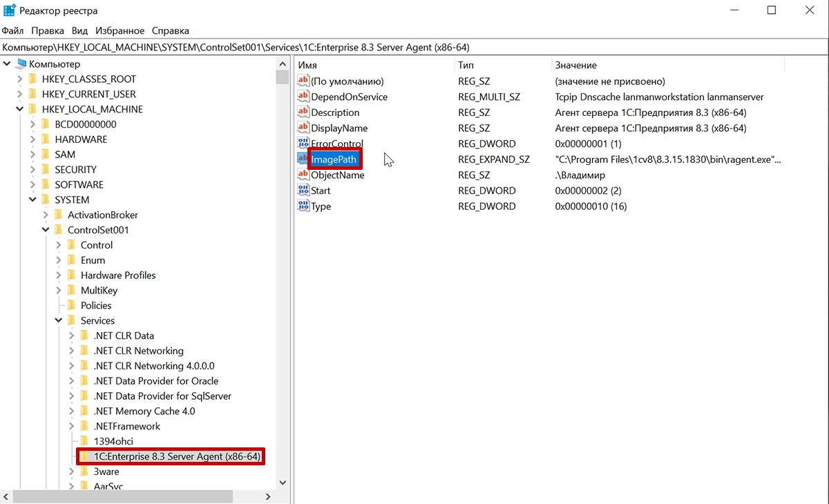
Task: Select the MultiKey folder icon
Action: point(70,290)
